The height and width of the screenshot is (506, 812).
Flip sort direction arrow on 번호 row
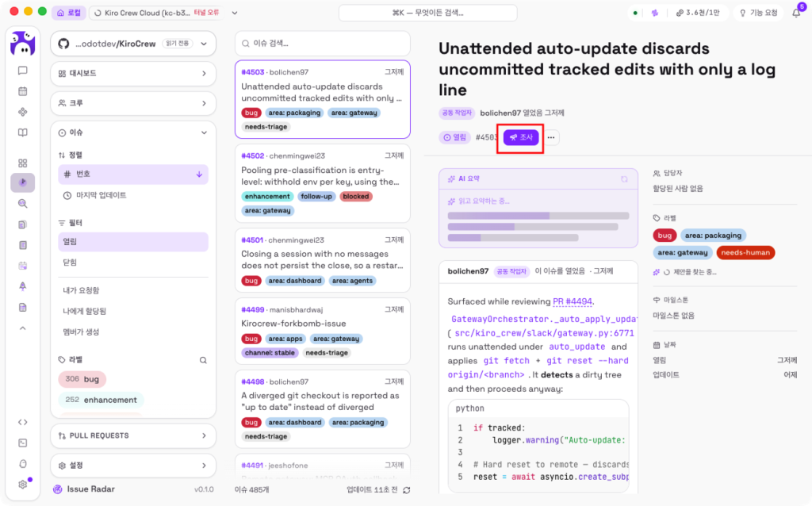point(199,174)
